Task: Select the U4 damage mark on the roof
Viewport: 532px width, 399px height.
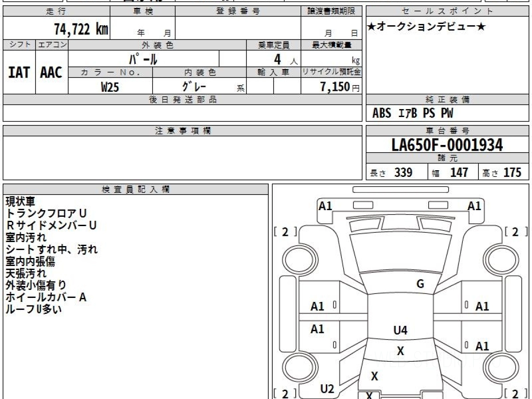Action: (400, 330)
